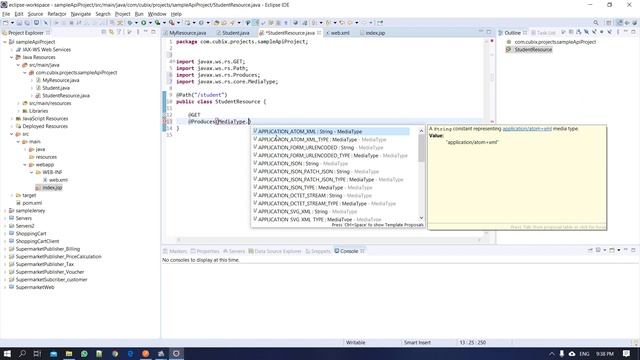The width and height of the screenshot is (640, 360).
Task: Toggle Link with Editor in Project Explorer
Action: (x=111, y=32)
